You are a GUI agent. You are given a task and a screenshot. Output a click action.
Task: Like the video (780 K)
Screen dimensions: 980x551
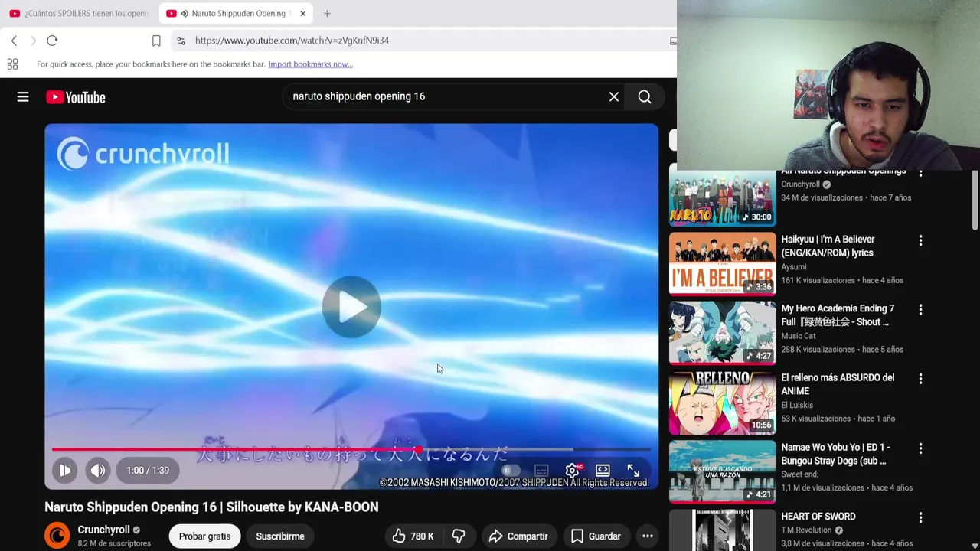coord(413,536)
